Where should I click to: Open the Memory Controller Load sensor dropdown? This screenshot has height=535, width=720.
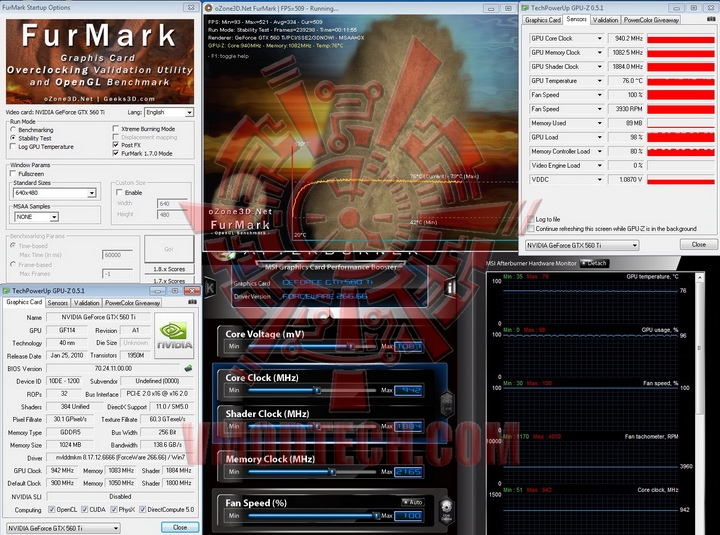(599, 152)
